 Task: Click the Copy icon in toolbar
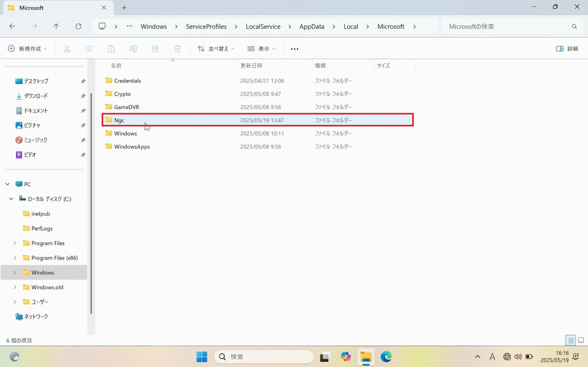(89, 49)
